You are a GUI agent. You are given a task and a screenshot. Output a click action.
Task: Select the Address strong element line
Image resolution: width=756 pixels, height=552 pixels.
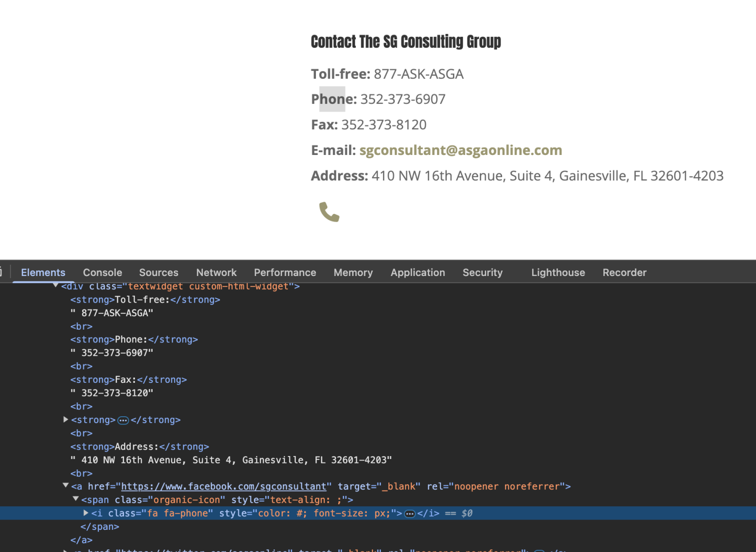pos(139,447)
